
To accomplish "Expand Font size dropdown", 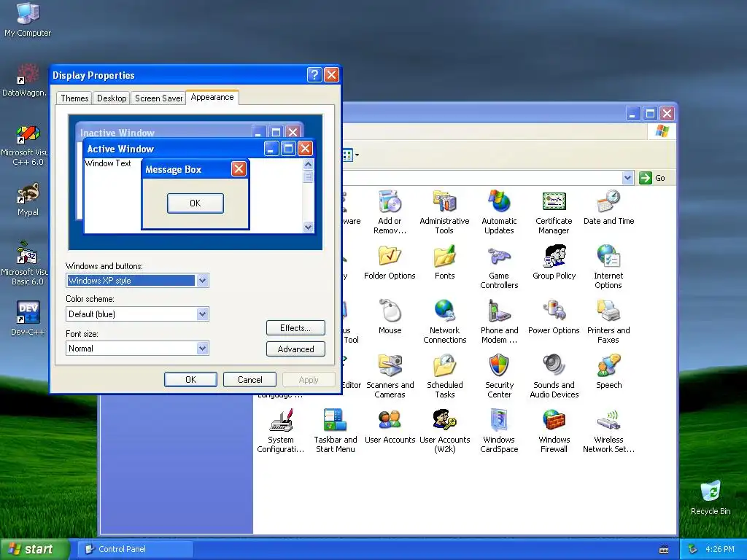I will 203,348.
